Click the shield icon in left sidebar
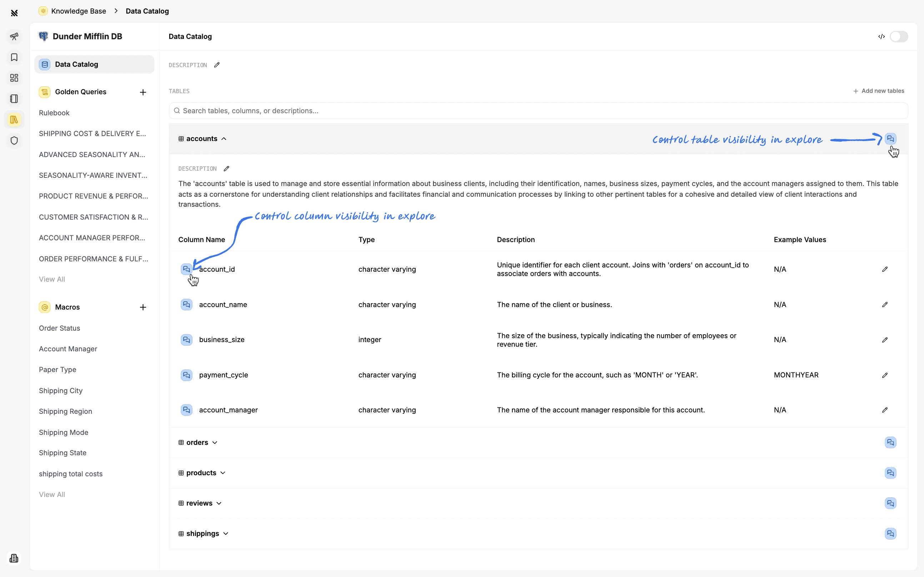The height and width of the screenshot is (577, 924). click(x=14, y=140)
